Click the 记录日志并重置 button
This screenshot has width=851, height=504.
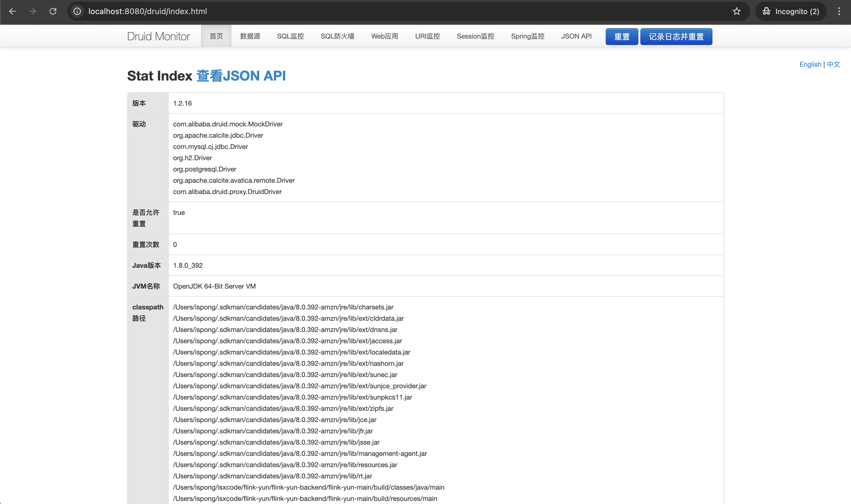[676, 36]
